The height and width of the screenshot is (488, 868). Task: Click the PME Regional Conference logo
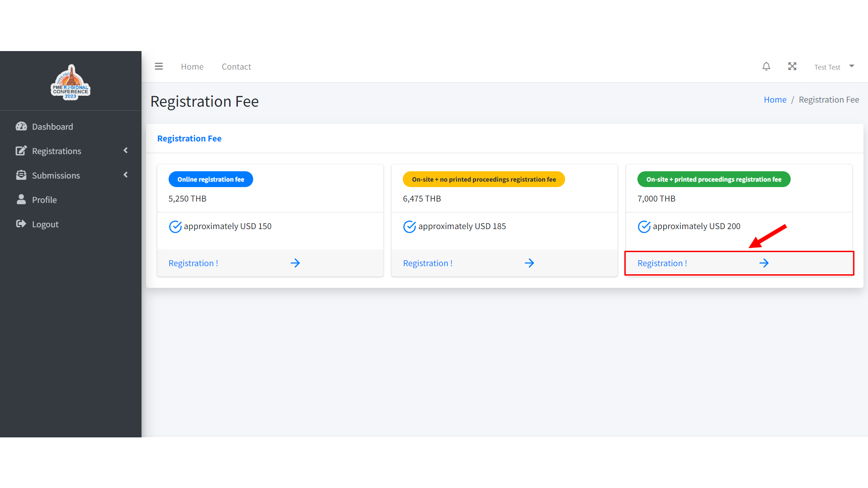click(71, 83)
